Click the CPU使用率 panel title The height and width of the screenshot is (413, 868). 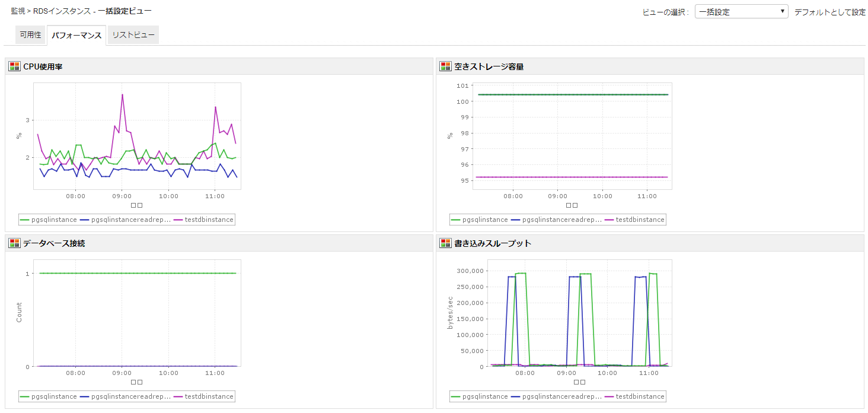pyautogui.click(x=43, y=66)
